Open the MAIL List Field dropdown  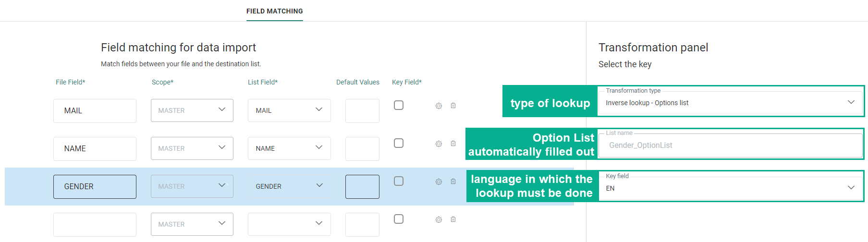[289, 110]
